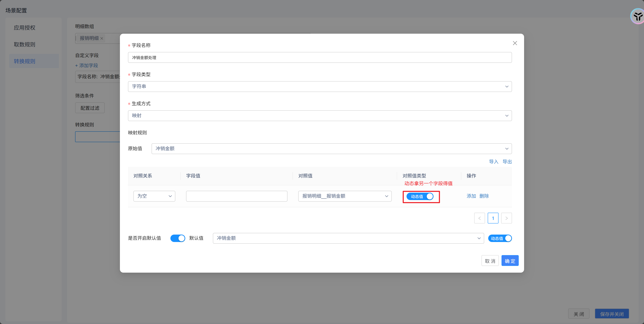Go to next page arrow in pagination
644x324 pixels.
506,218
